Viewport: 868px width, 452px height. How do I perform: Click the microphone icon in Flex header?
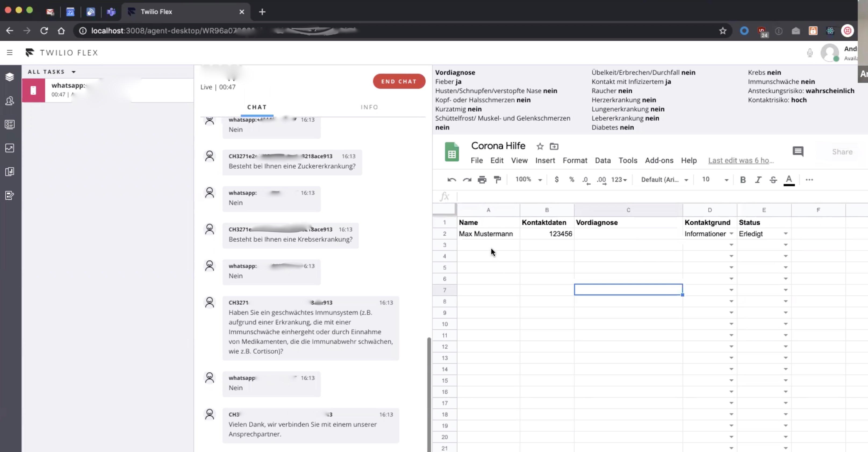click(810, 53)
